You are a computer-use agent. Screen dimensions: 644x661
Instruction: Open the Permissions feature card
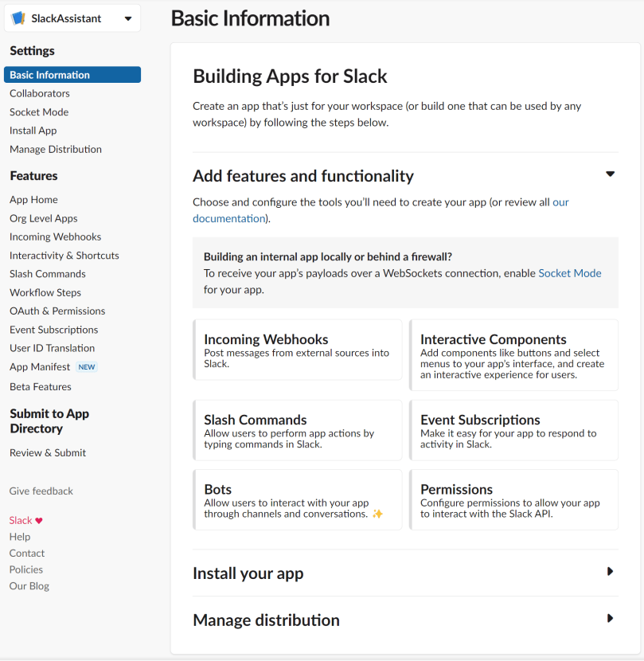point(513,500)
